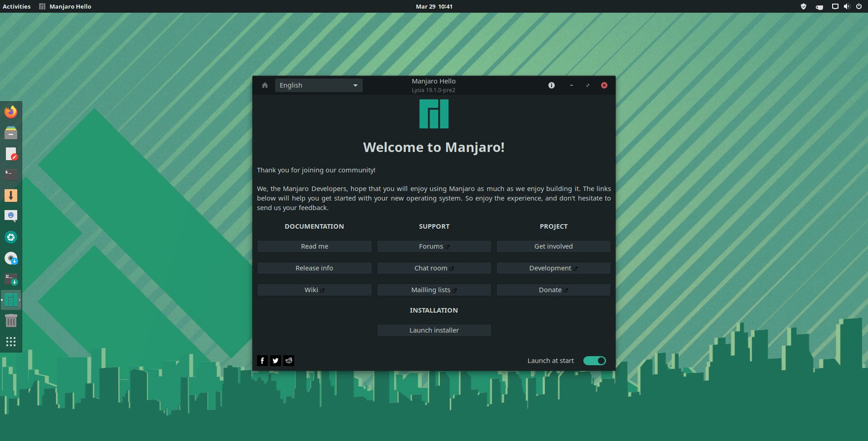Open Mailling lists link
868x441 pixels.
point(434,290)
